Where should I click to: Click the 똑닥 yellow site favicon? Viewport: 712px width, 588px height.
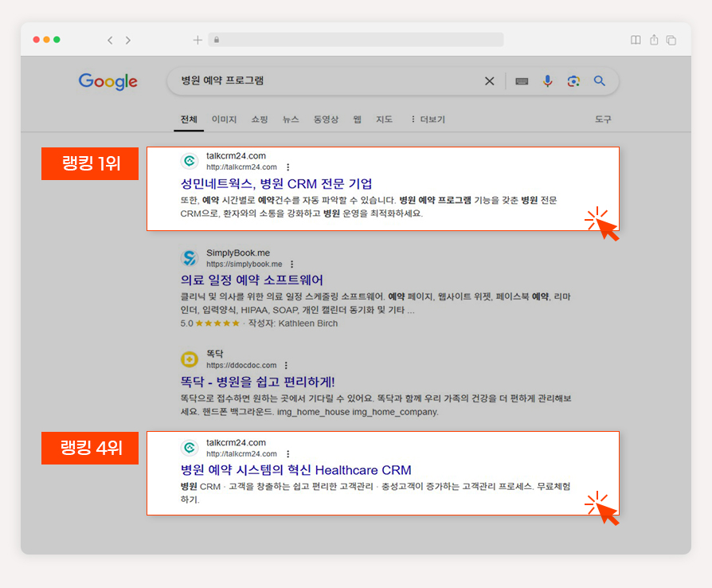click(190, 359)
